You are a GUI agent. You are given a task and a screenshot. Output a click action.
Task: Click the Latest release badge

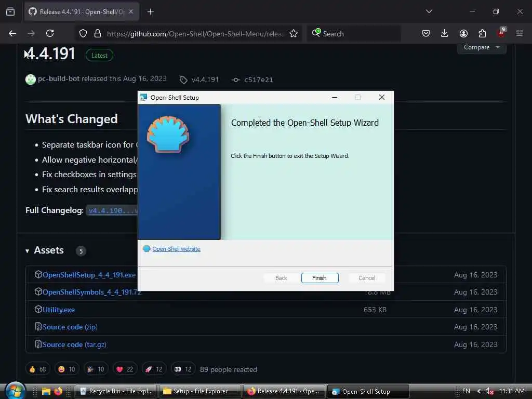pyautogui.click(x=99, y=55)
